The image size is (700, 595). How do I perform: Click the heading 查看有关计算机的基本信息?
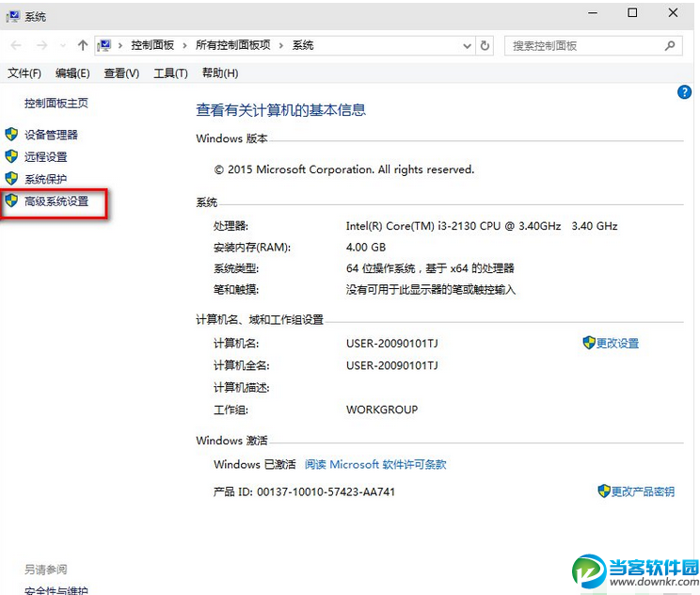[280, 110]
